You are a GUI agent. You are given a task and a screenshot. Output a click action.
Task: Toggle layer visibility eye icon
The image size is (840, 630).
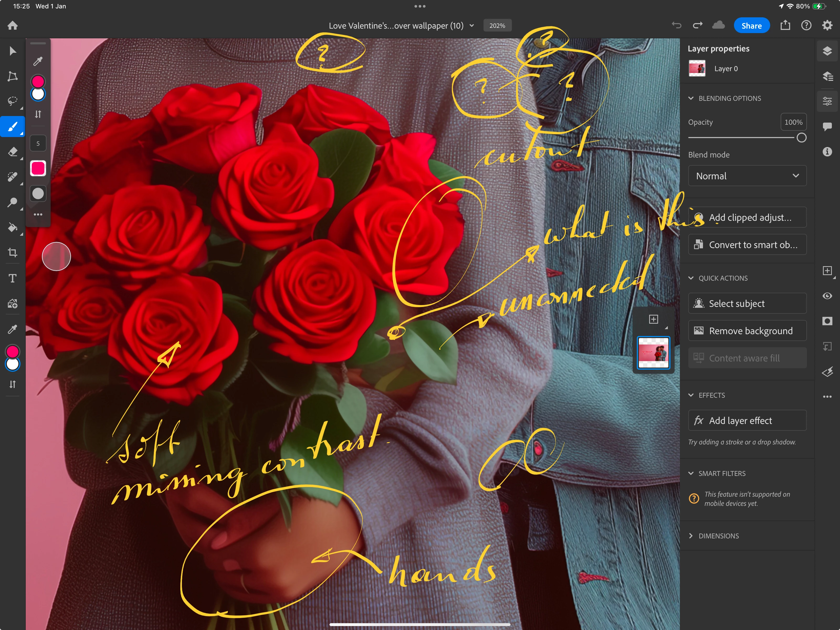coord(827,296)
